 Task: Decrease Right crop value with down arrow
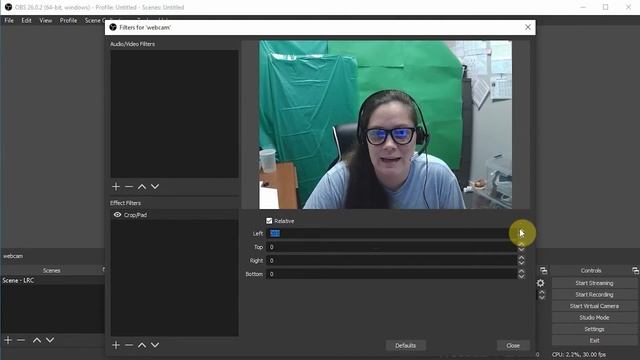click(521, 263)
